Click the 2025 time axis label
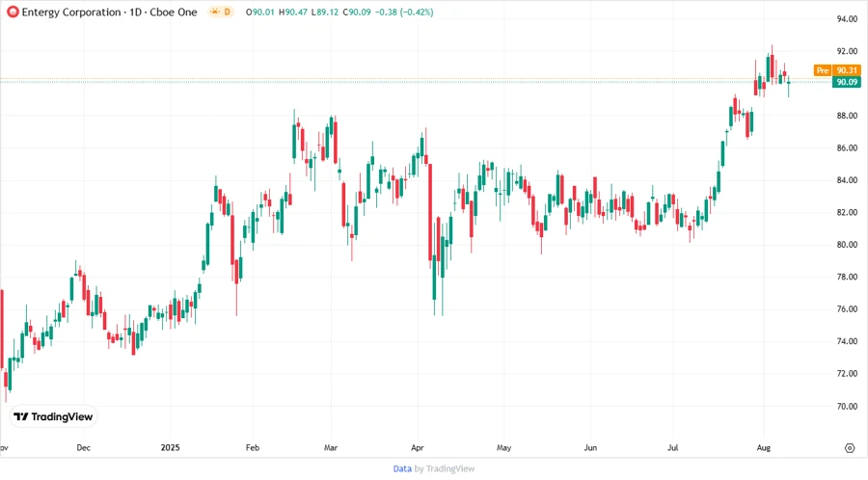 pyautogui.click(x=170, y=447)
